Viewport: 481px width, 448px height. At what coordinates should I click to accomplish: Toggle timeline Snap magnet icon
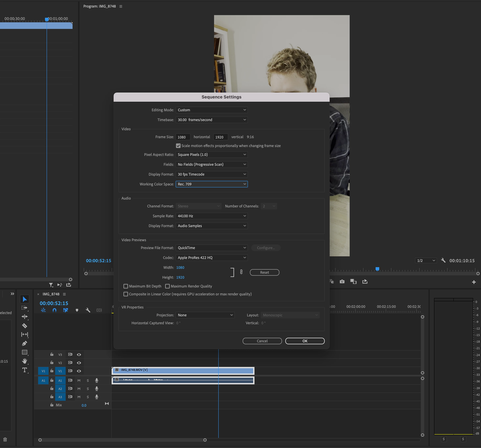(55, 310)
